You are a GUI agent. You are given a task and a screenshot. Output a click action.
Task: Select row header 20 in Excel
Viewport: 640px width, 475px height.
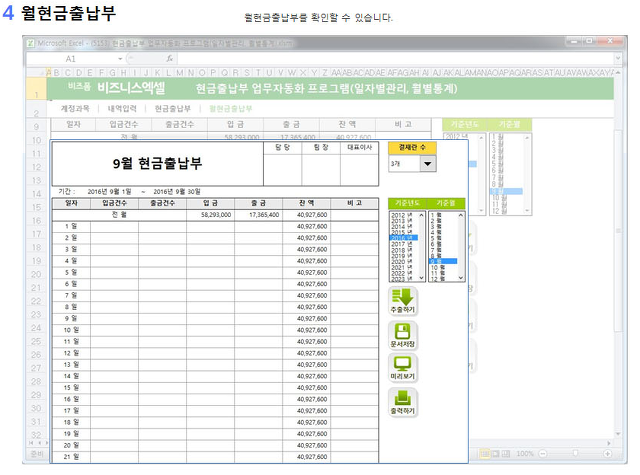[x=36, y=274]
